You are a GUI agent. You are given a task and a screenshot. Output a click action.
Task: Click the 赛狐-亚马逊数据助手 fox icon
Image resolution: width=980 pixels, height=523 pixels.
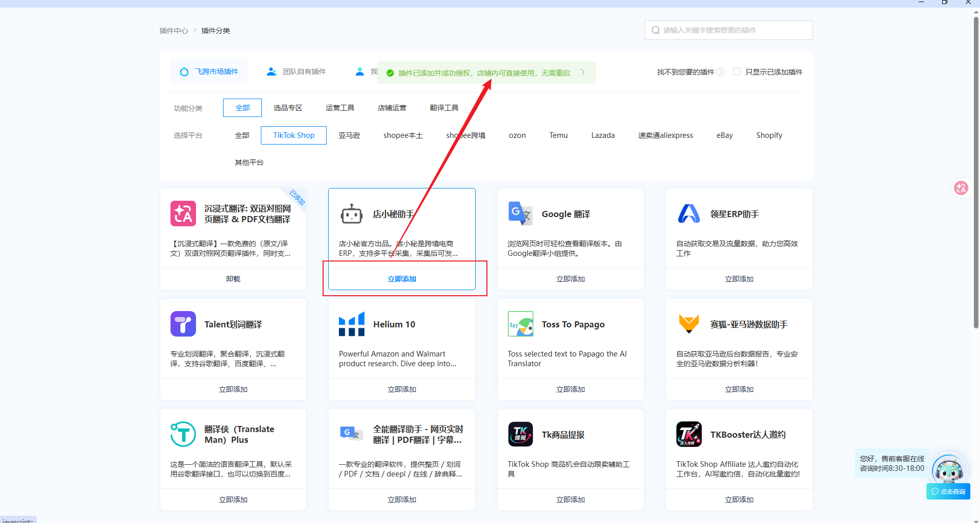(689, 324)
